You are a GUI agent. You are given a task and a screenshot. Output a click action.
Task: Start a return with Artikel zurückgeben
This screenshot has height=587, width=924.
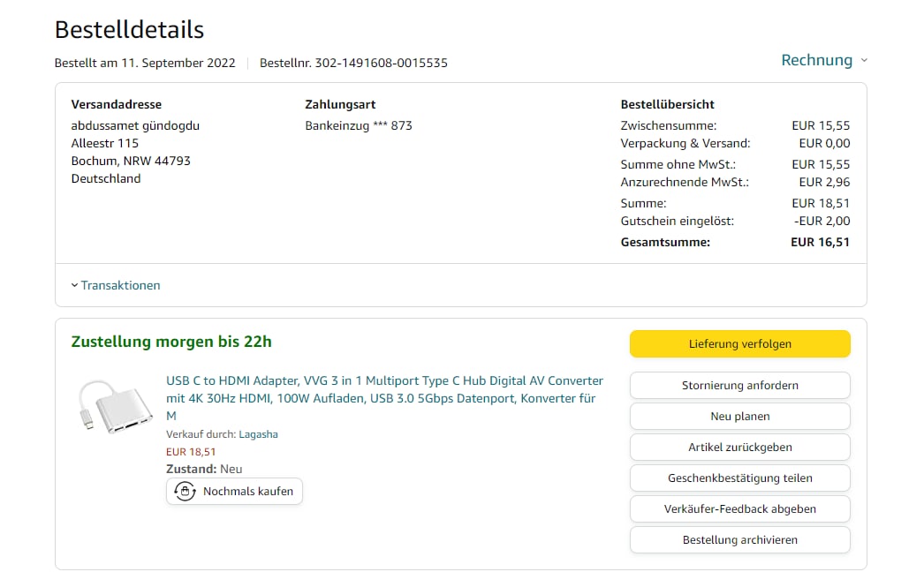739,448
